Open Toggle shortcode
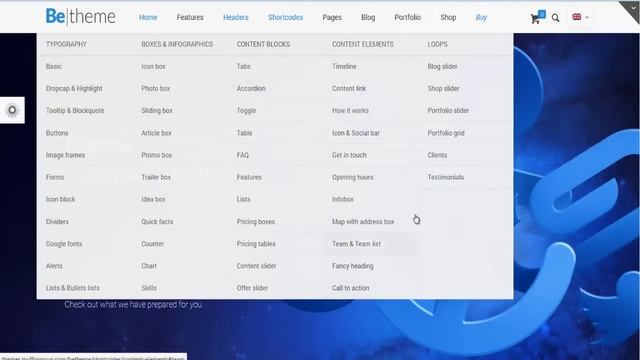 (246, 111)
